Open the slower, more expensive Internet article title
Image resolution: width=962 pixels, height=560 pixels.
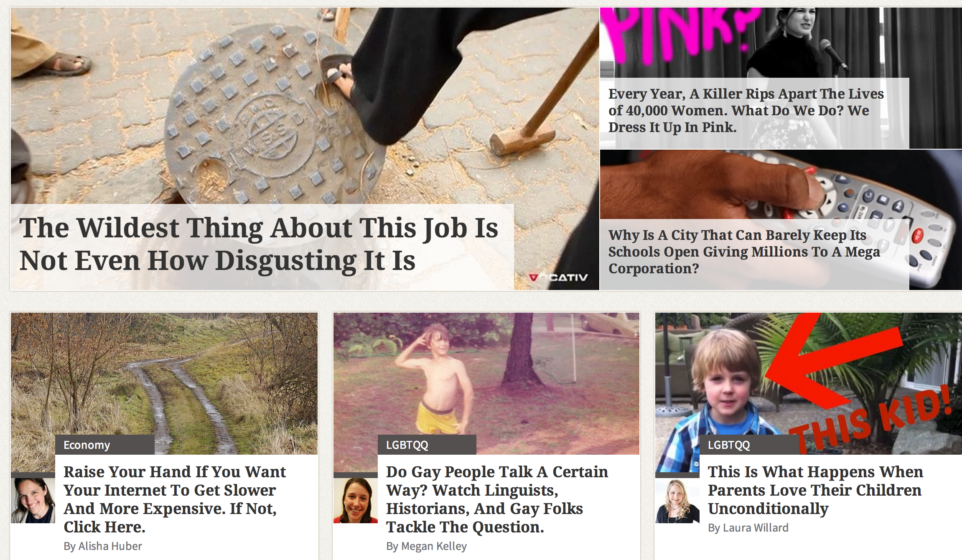pyautogui.click(x=175, y=499)
